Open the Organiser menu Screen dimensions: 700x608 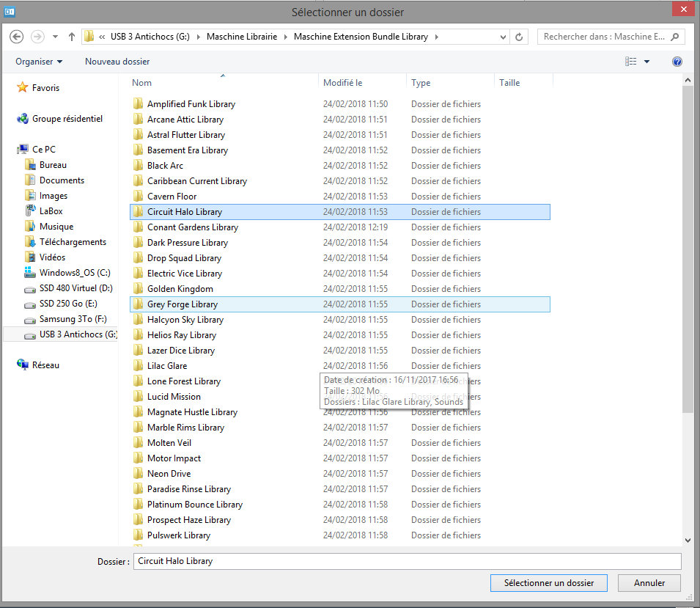pos(39,62)
